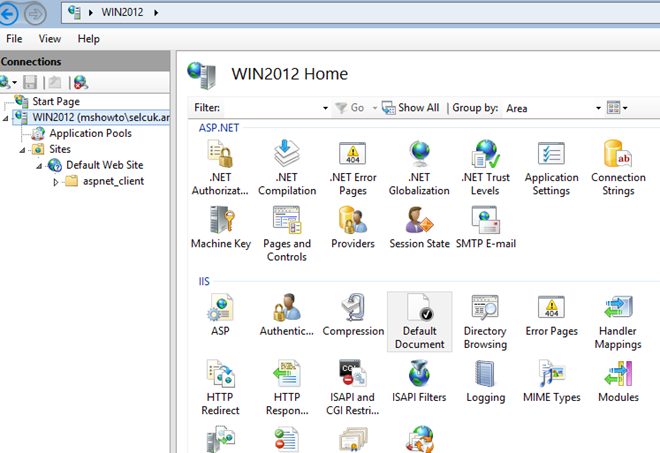
Task: Open Authentication feature
Action: (x=287, y=315)
